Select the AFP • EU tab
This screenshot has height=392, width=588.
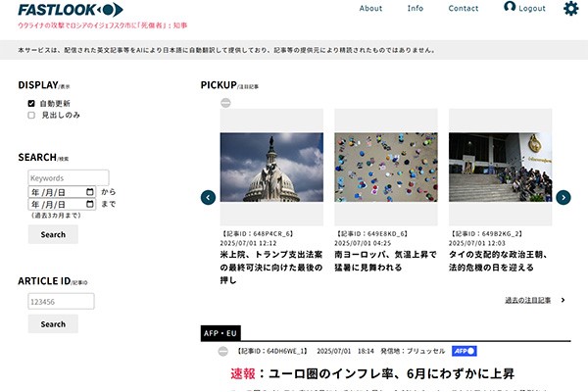click(220, 333)
